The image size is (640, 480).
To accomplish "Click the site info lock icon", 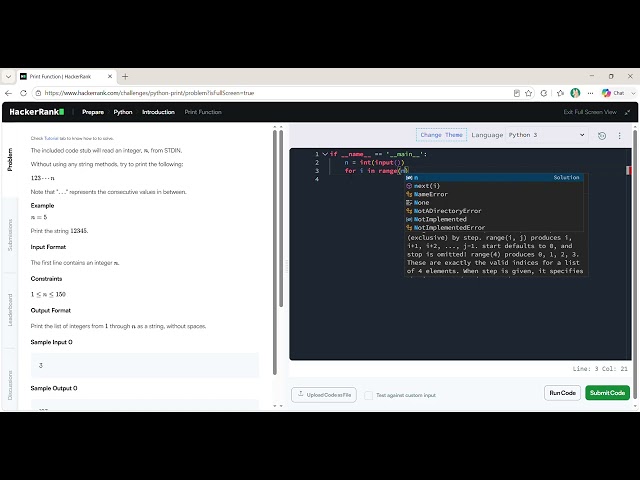I will [38, 93].
